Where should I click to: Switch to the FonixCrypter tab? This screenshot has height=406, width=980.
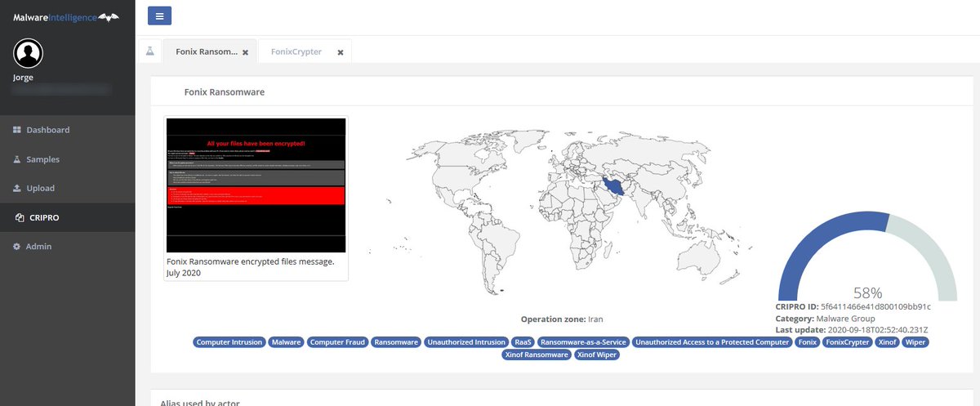click(297, 51)
